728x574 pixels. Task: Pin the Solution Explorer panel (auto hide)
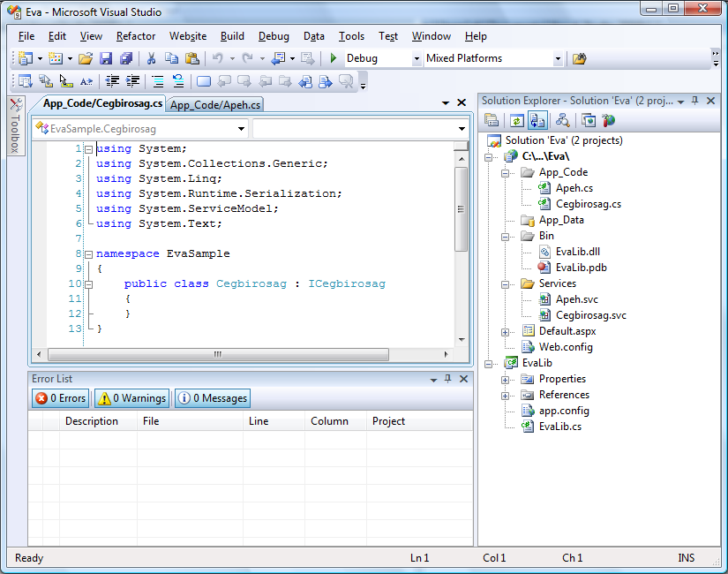(x=695, y=101)
